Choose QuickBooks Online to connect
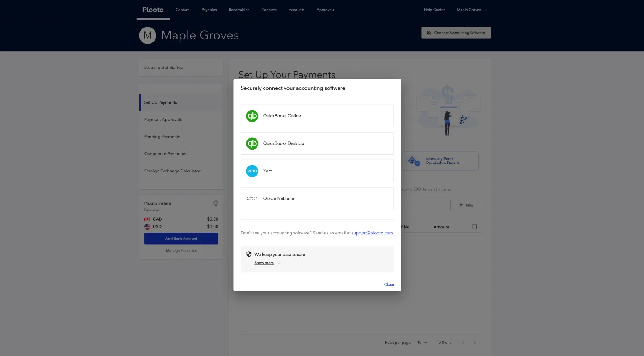The image size is (644, 356). [317, 116]
